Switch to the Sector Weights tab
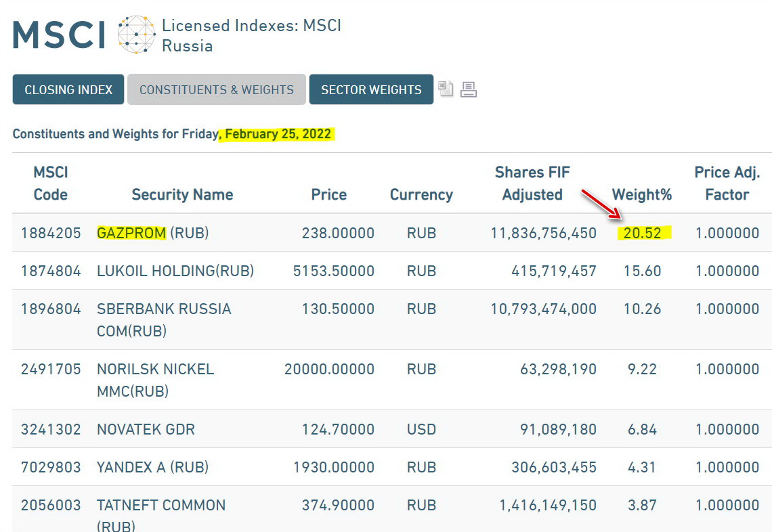772x532 pixels. 371,89
